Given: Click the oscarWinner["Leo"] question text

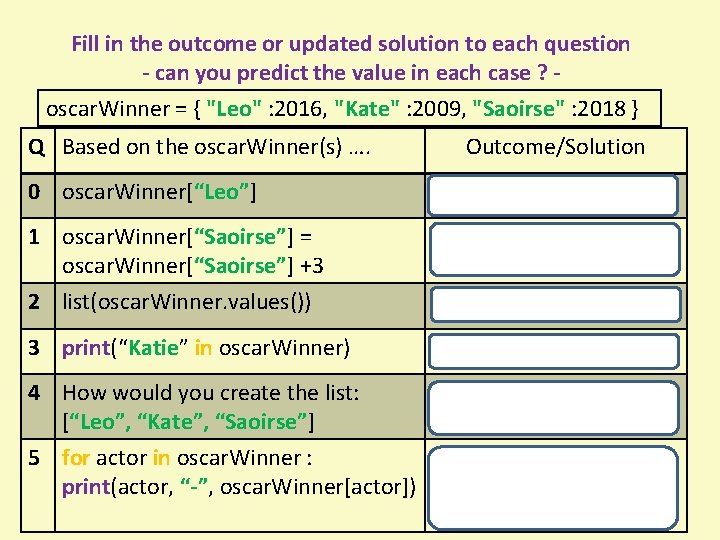Looking at the screenshot, I should [159, 192].
